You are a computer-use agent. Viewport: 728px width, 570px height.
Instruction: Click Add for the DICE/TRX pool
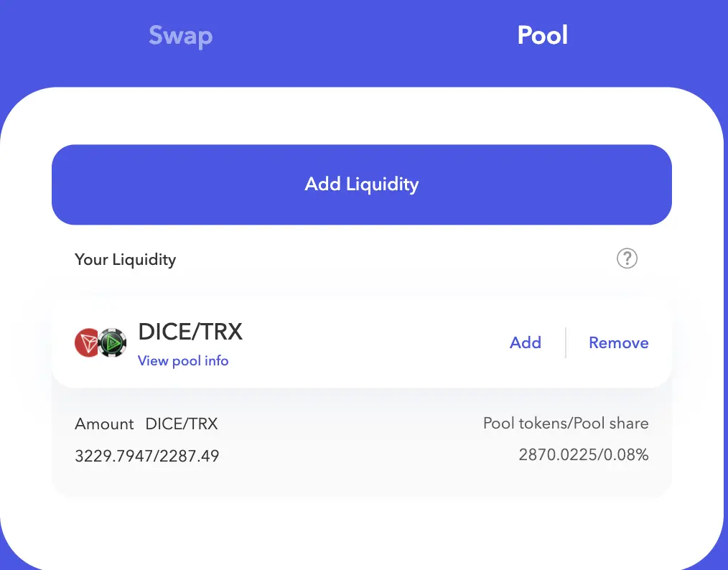tap(526, 342)
